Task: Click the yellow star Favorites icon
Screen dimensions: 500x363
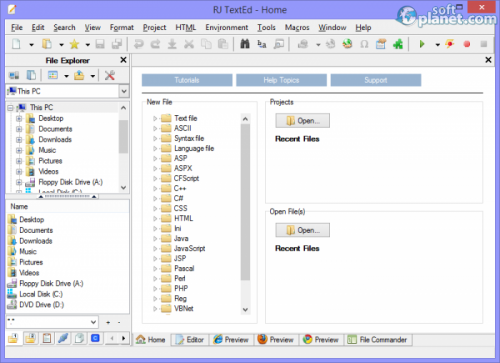Action: [74, 44]
